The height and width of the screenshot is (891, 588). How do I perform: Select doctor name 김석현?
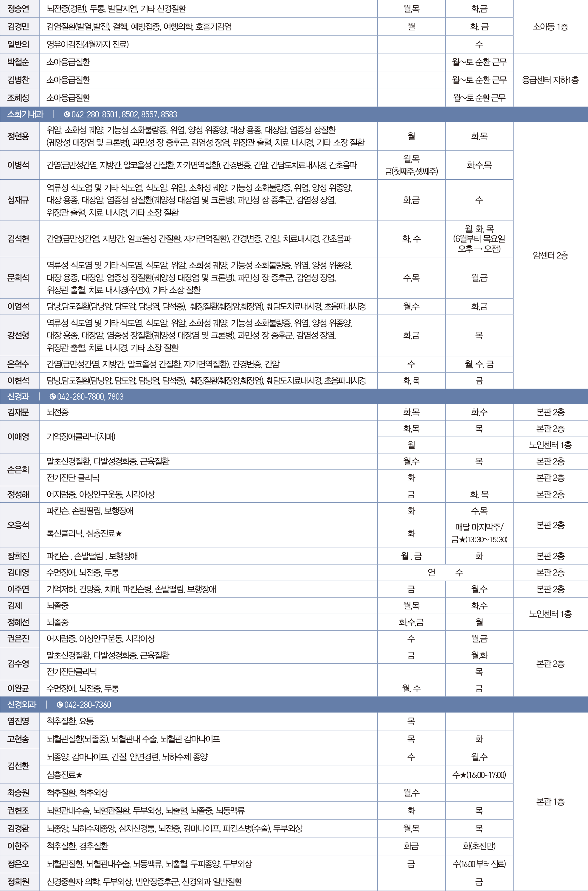point(18,238)
